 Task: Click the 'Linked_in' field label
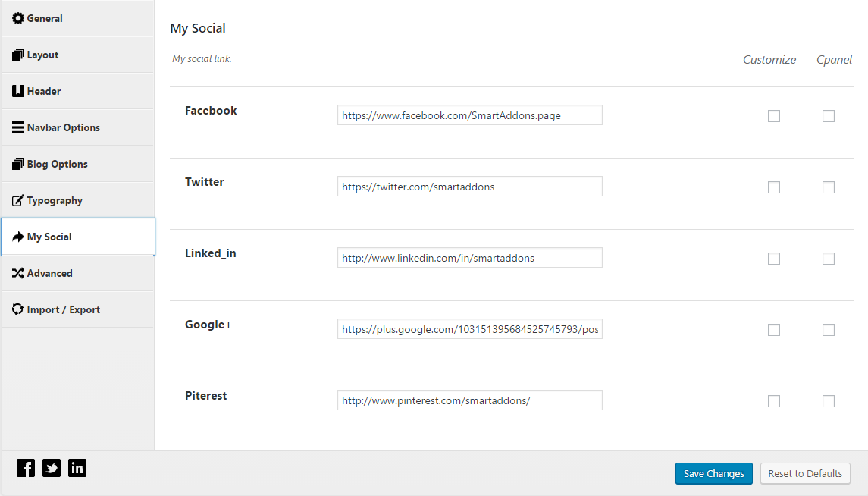pyautogui.click(x=210, y=253)
